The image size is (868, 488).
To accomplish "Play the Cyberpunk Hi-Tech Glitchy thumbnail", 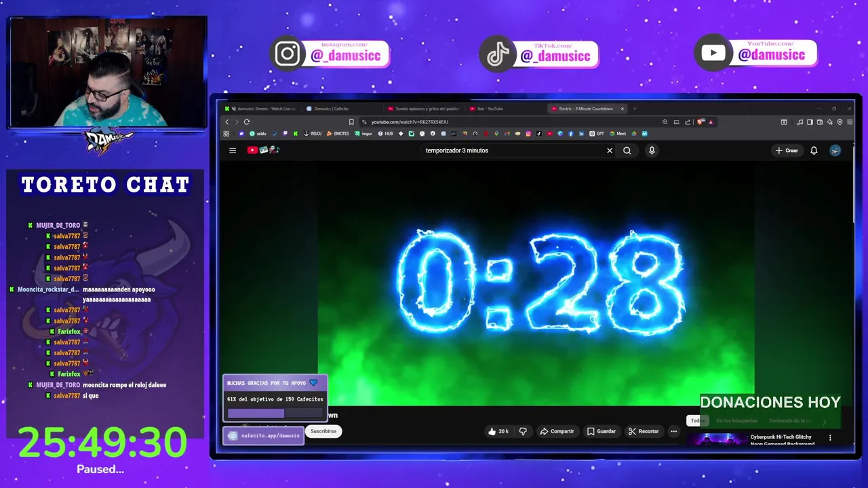I will pos(716,439).
